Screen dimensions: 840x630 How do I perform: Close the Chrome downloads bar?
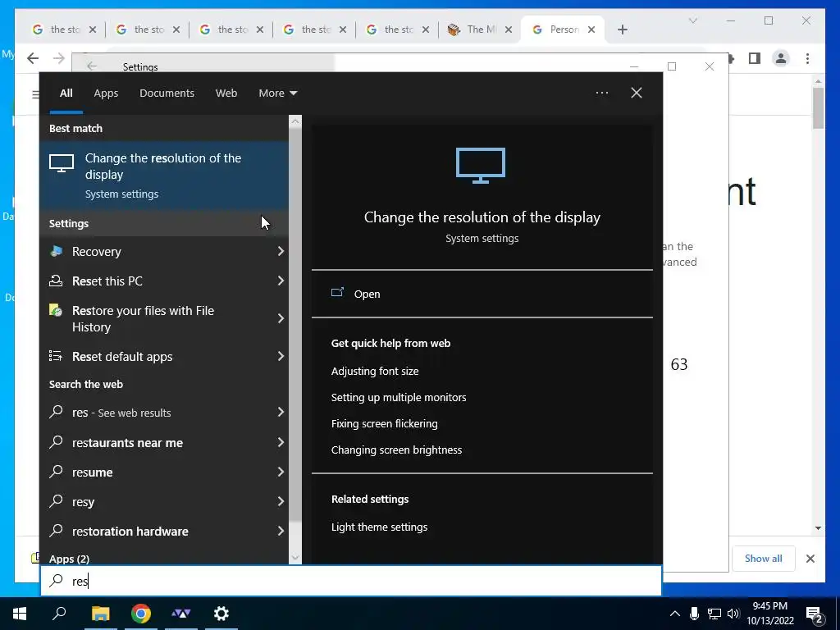pyautogui.click(x=810, y=559)
